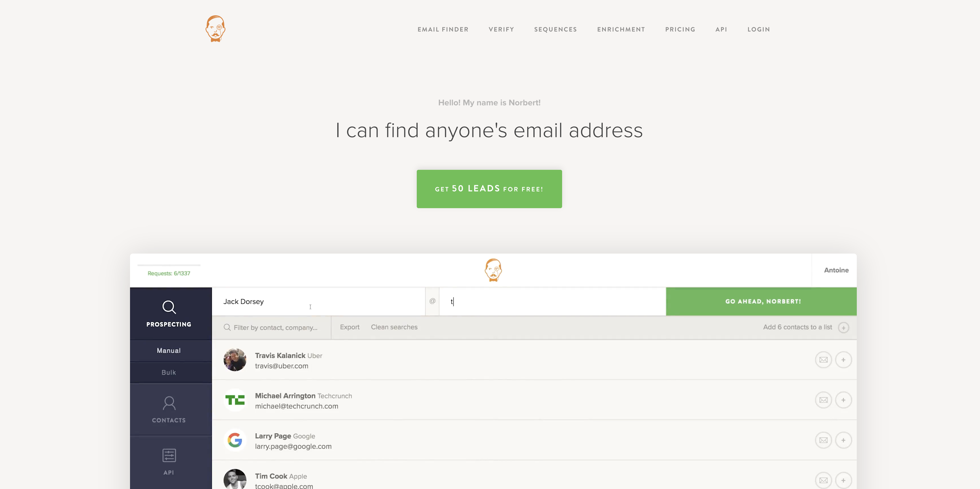Open the Pricing menu item
980x489 pixels.
tap(680, 29)
